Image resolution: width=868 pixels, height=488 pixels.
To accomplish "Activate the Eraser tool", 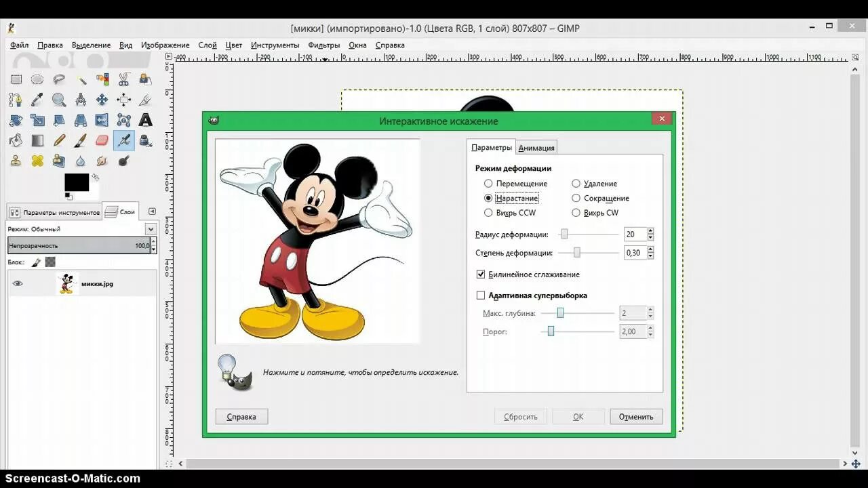I will coord(102,141).
